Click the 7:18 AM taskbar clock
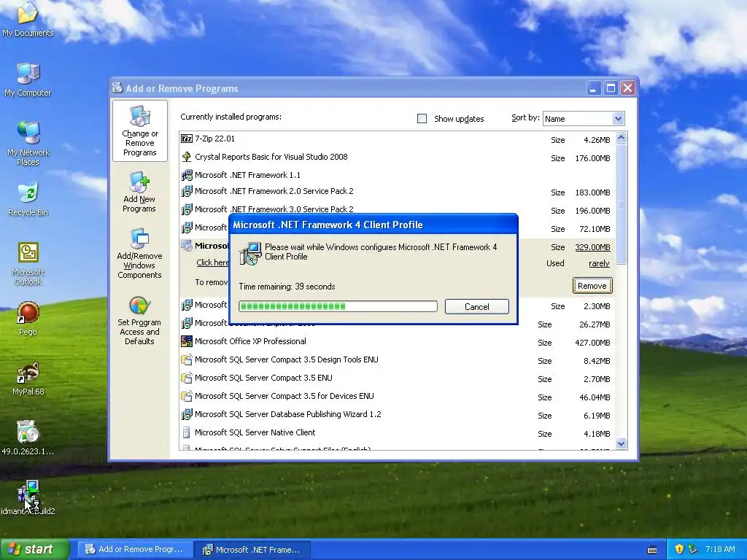Screen dimensions: 747x560 720,549
